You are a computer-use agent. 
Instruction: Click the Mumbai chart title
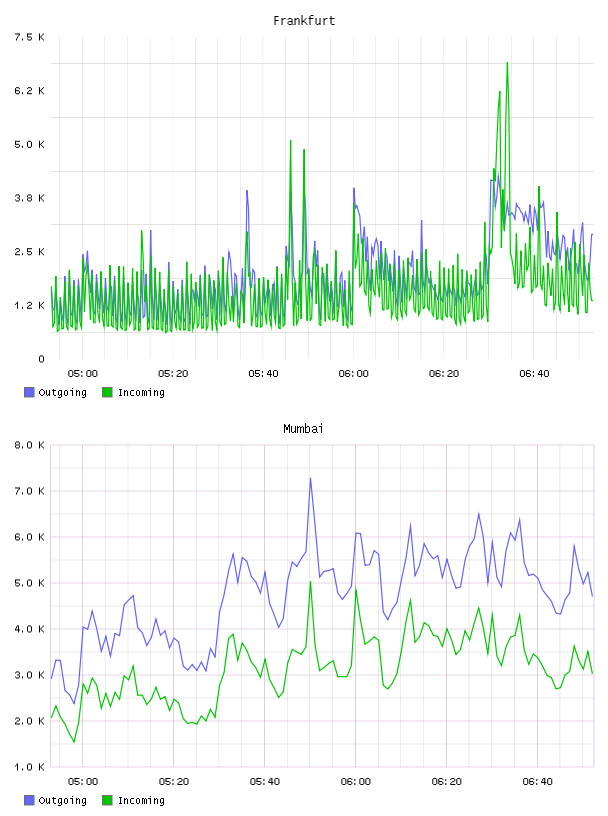click(303, 429)
